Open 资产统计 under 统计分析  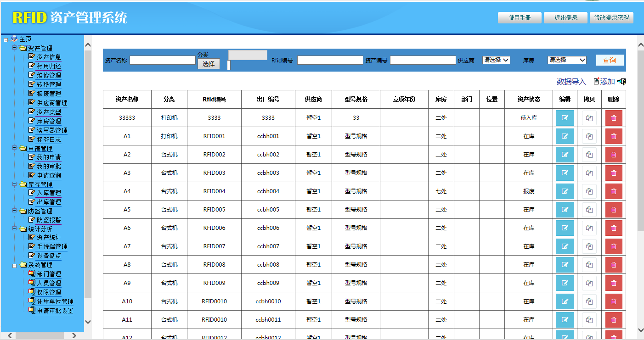[x=49, y=238]
